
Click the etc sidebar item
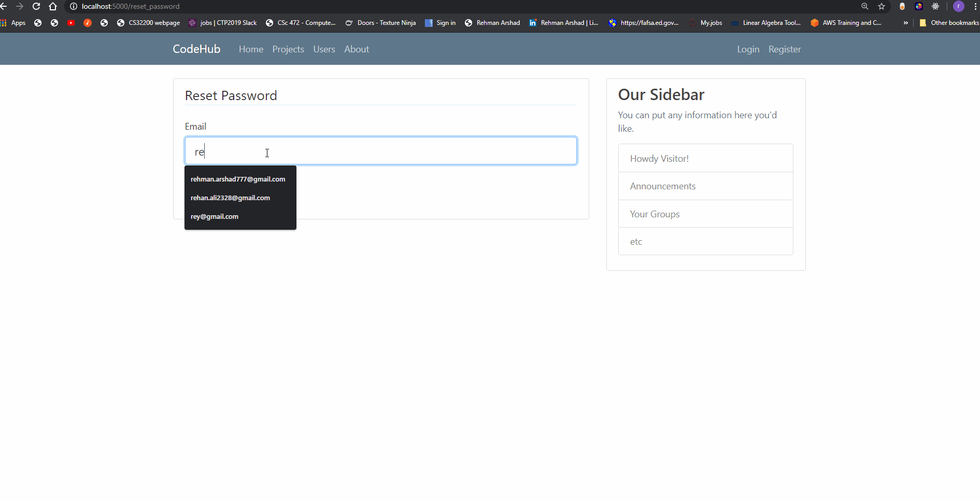pyautogui.click(x=705, y=241)
